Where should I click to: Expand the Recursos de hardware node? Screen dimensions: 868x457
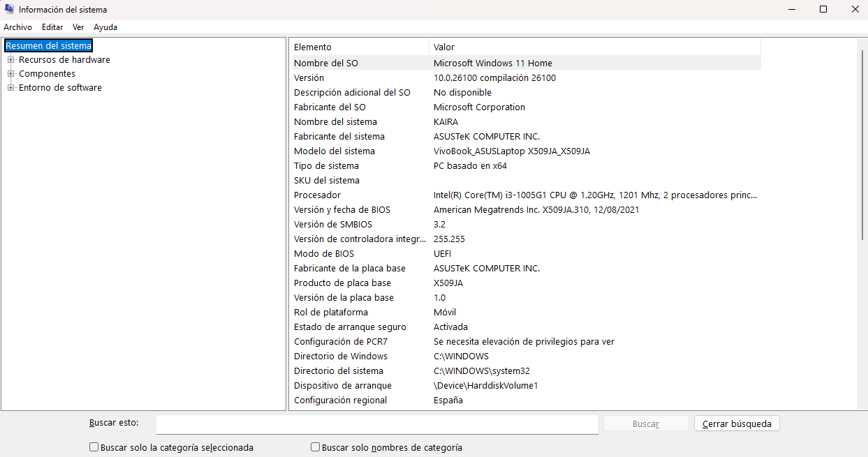tap(10, 60)
